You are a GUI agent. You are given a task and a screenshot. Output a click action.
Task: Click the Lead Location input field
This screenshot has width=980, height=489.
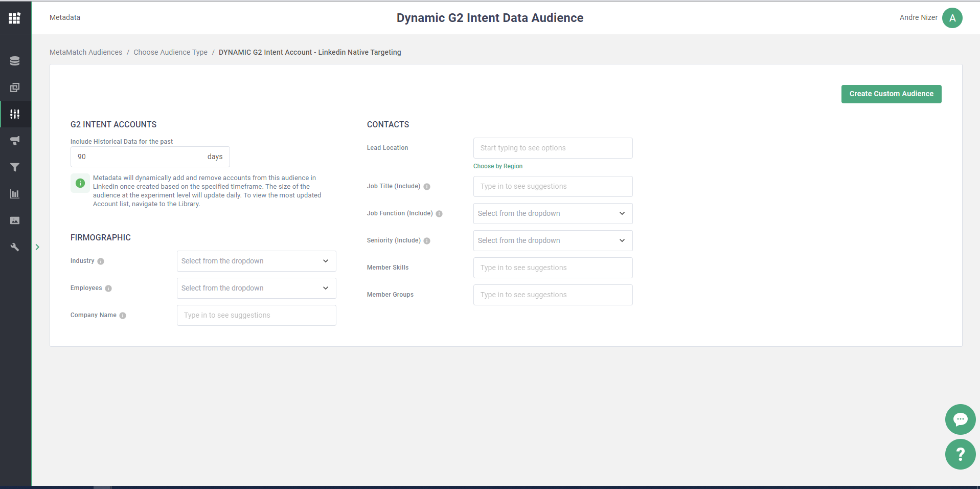(553, 148)
